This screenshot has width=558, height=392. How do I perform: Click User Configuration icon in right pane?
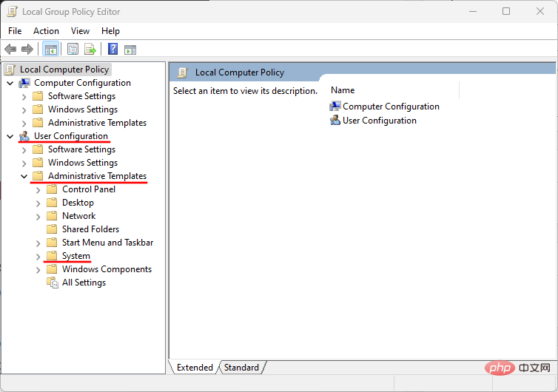(335, 121)
